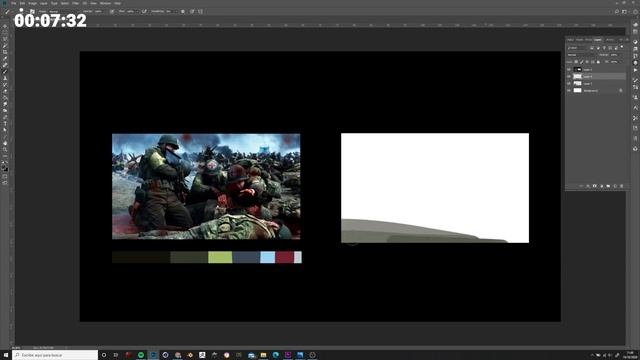Click the layer Fill value field
The width and height of the screenshot is (640, 360).
pos(614,62)
